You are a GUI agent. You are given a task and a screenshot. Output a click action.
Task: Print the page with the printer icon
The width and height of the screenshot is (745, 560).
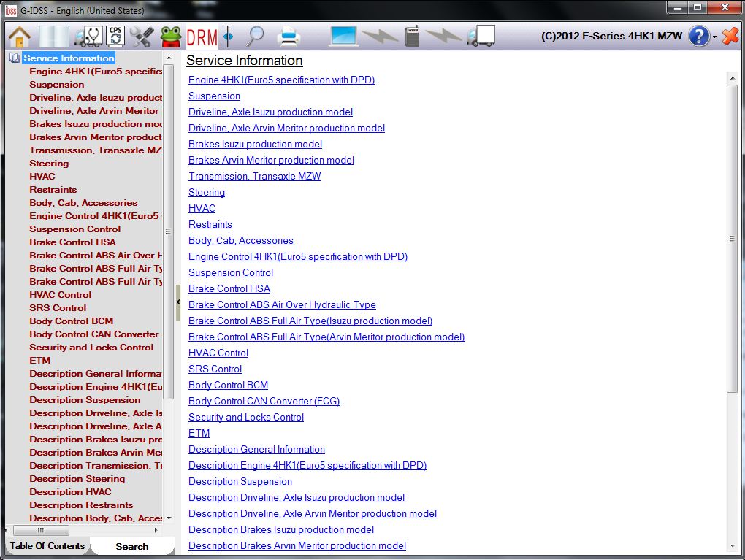[x=289, y=36]
